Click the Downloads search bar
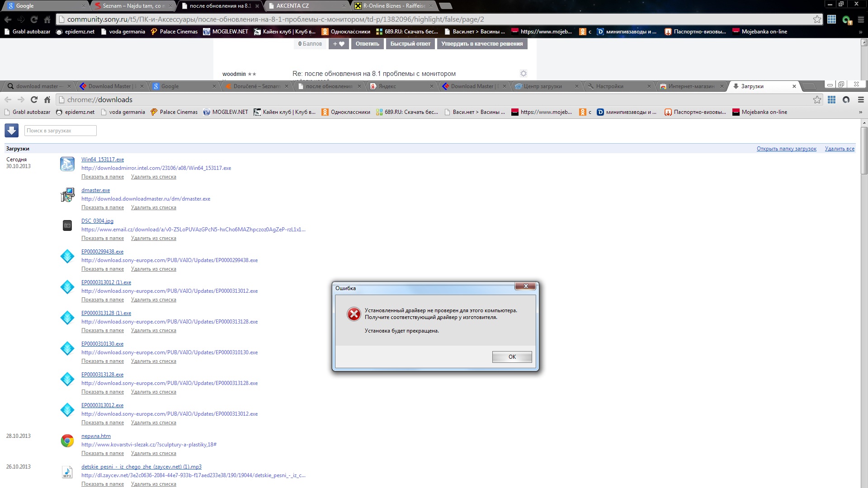The image size is (868, 488). pyautogui.click(x=60, y=130)
